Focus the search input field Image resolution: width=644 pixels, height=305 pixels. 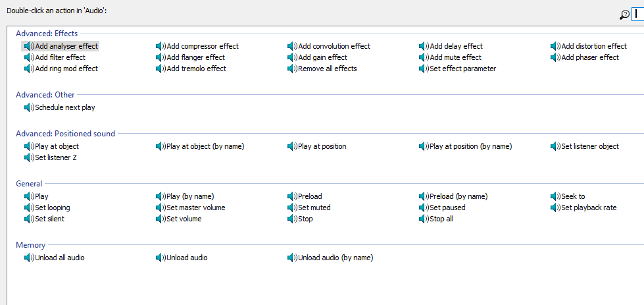[638, 14]
